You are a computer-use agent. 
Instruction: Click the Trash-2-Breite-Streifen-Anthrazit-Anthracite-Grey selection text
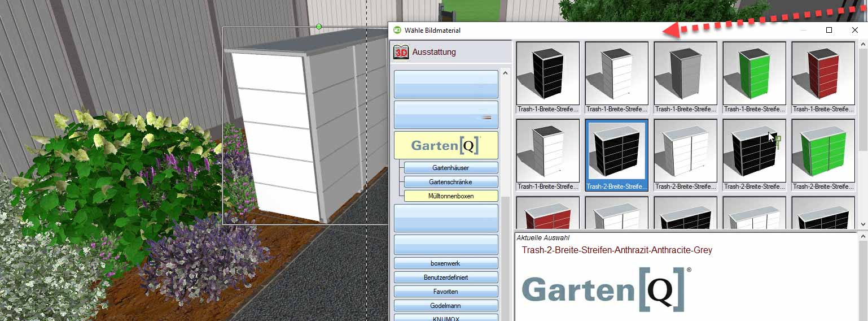[x=617, y=250]
